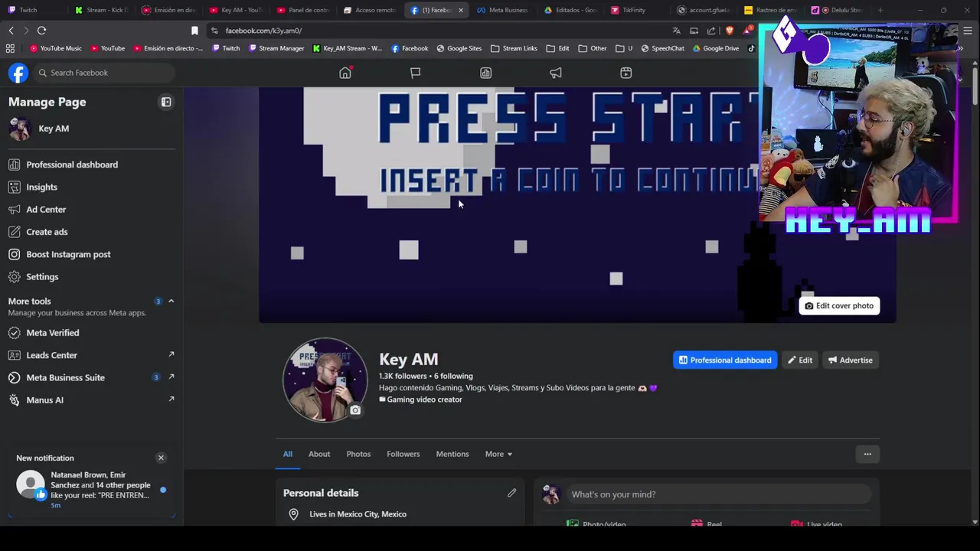
Task: Click the browser address bar URL
Action: pyautogui.click(x=263, y=31)
